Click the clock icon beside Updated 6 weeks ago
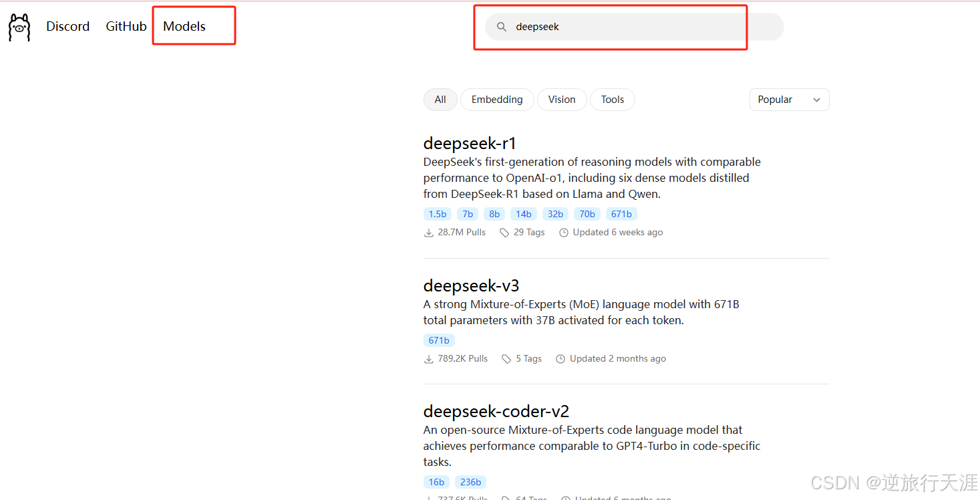The width and height of the screenshot is (980, 500). coord(564,233)
